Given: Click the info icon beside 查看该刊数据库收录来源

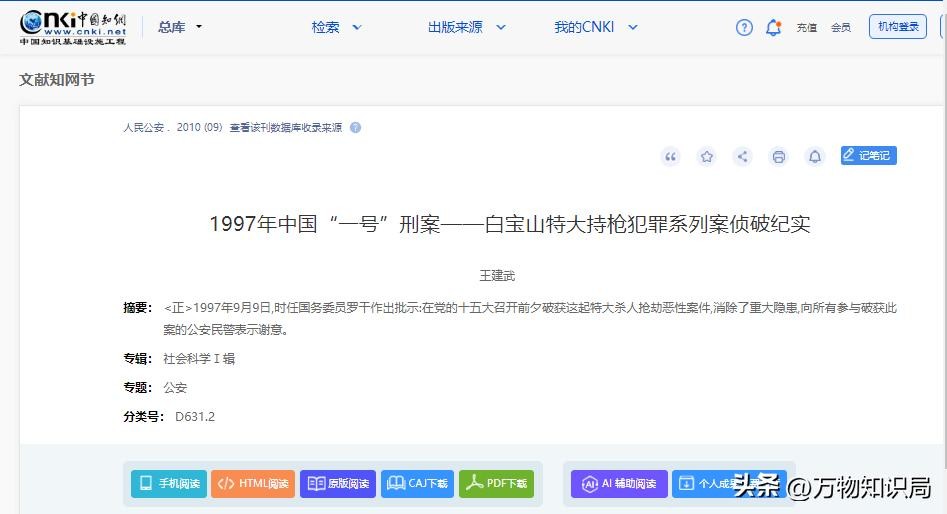Looking at the screenshot, I should [355, 128].
